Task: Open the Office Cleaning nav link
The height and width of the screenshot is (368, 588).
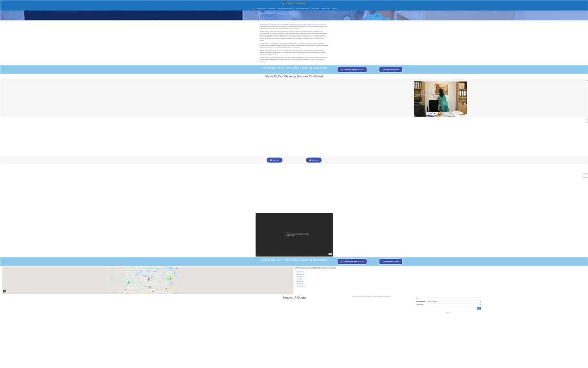Action: tap(271, 9)
